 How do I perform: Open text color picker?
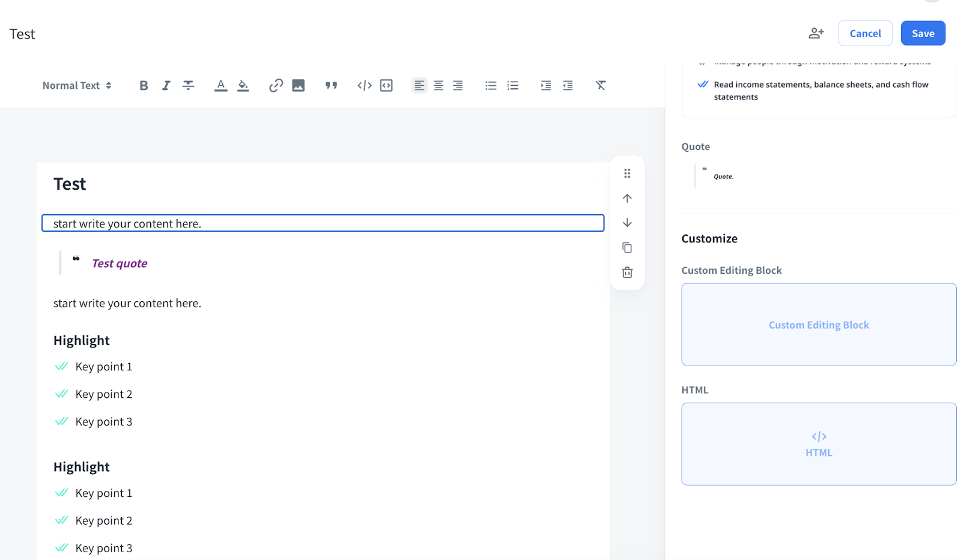click(220, 85)
